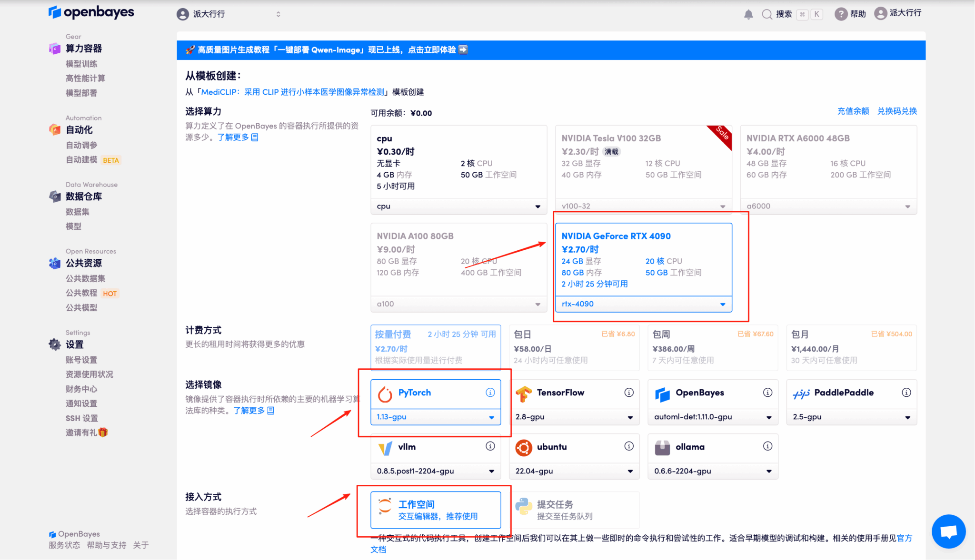
Task: Choose 包月 billing option
Action: tap(851, 347)
